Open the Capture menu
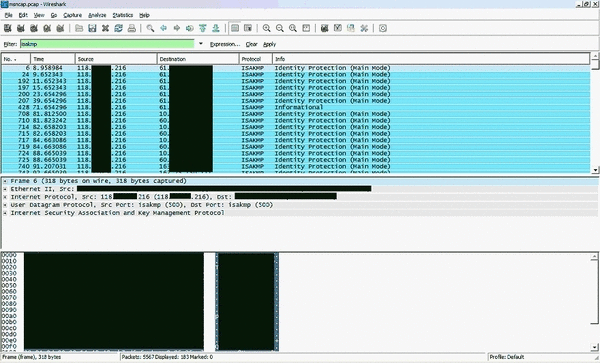 point(73,15)
